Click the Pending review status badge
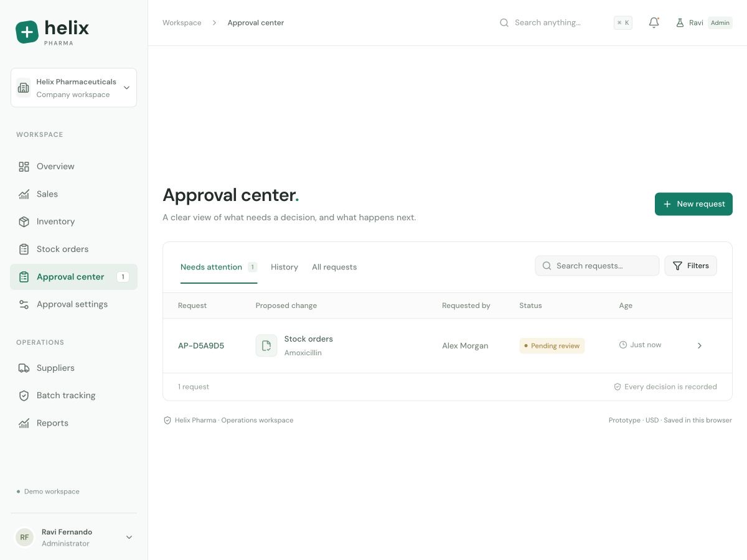This screenshot has width=747, height=560. click(552, 346)
